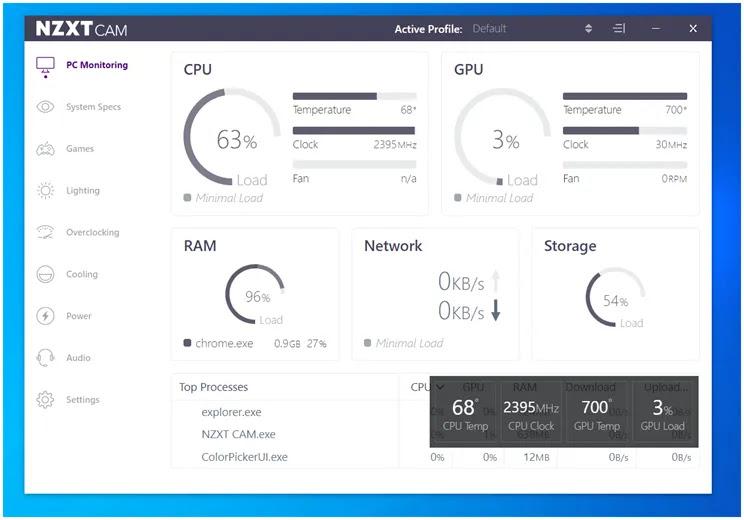This screenshot has width=744, height=520.
Task: Click the CPU 63% load gauge
Action: (x=232, y=137)
